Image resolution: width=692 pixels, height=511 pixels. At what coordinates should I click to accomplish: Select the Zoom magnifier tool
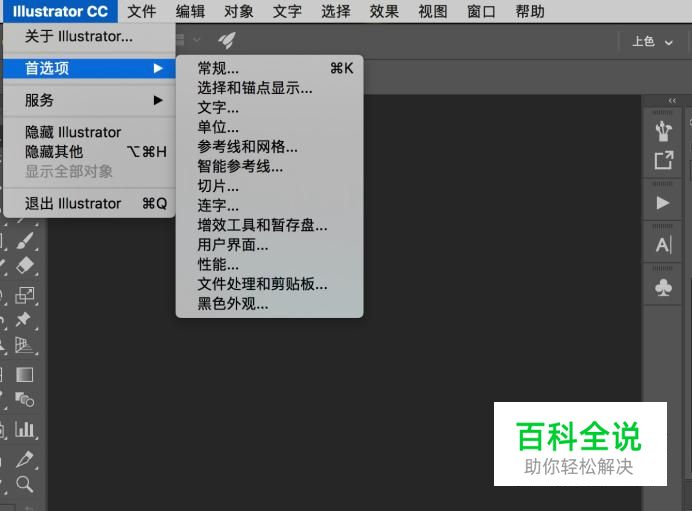tap(24, 484)
